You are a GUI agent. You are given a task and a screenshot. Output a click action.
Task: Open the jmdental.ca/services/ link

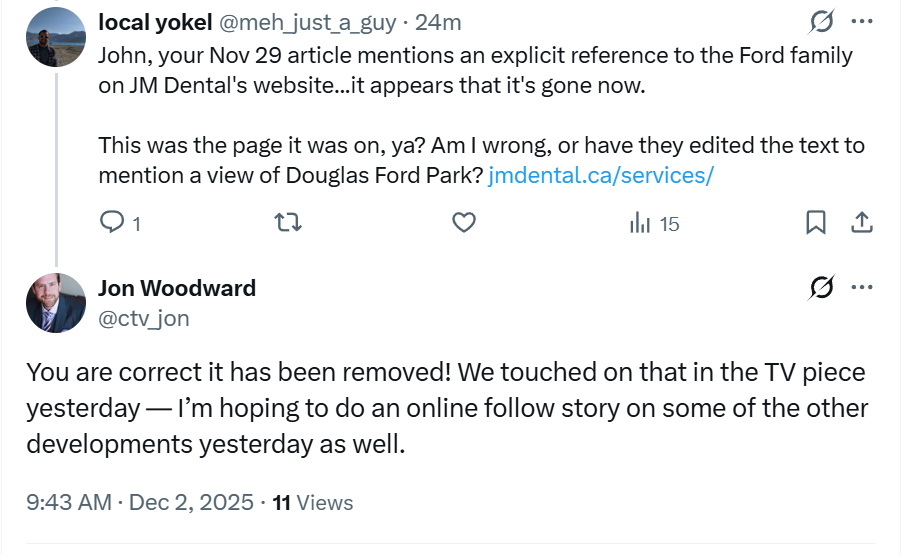tap(600, 176)
